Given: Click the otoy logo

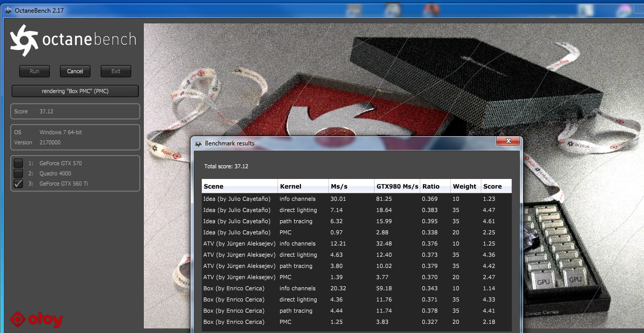Looking at the screenshot, I should point(37,319).
